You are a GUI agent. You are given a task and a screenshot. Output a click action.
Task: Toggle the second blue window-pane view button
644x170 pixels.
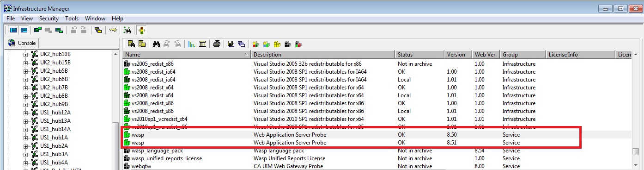point(24,30)
